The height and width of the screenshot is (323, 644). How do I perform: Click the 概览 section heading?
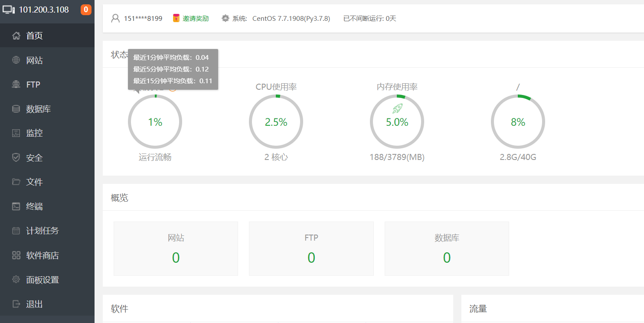(x=119, y=198)
